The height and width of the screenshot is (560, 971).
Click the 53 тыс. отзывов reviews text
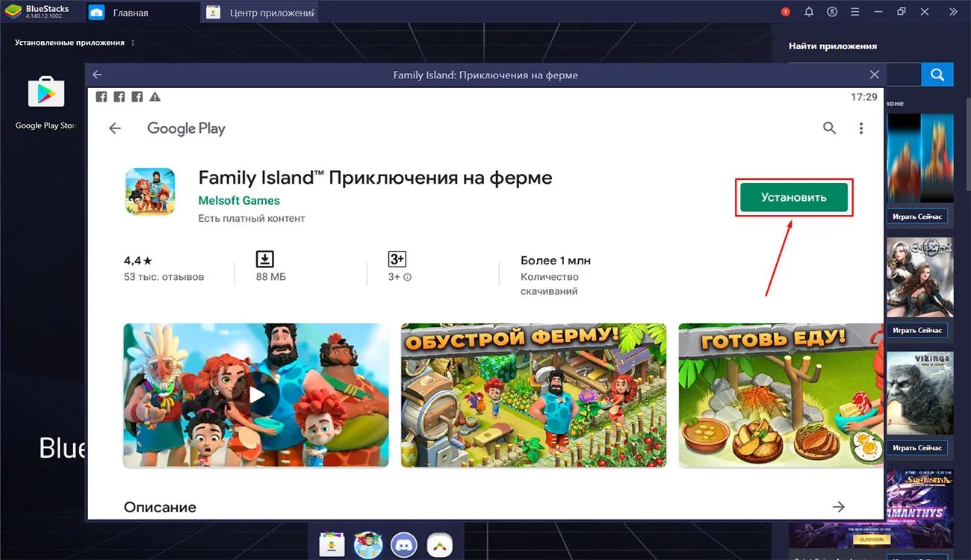(164, 277)
